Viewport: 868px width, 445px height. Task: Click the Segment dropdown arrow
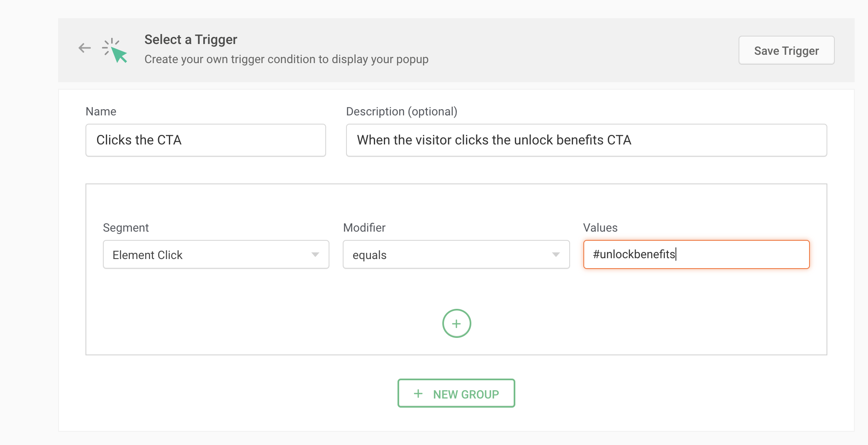315,254
